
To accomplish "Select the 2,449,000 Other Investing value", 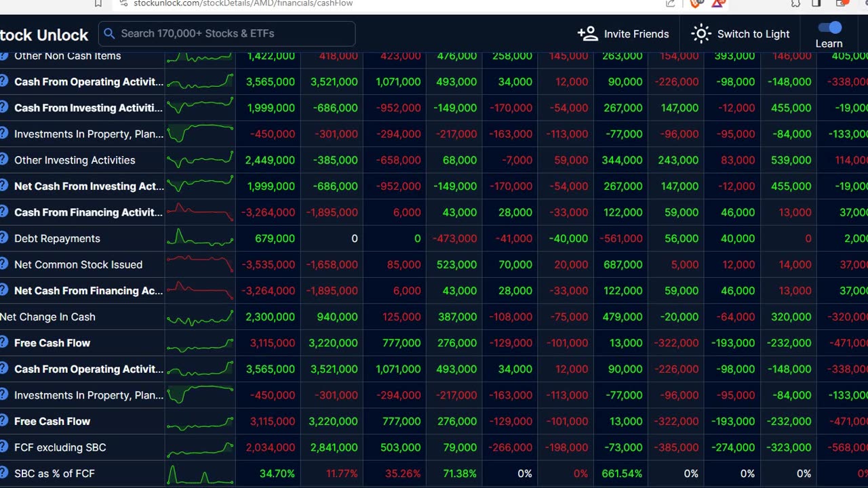I will click(x=270, y=160).
